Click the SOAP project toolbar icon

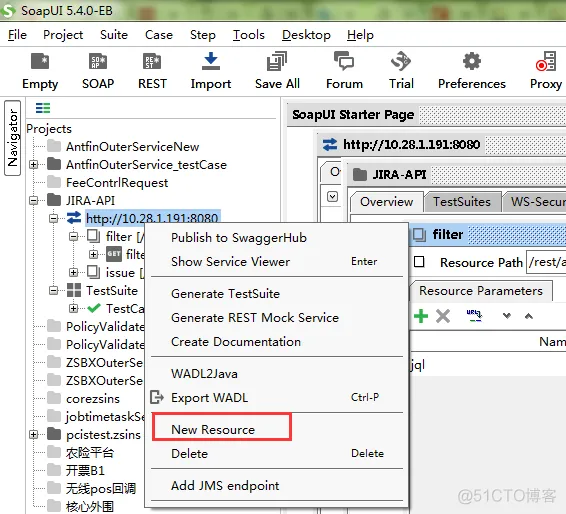(x=98, y=71)
